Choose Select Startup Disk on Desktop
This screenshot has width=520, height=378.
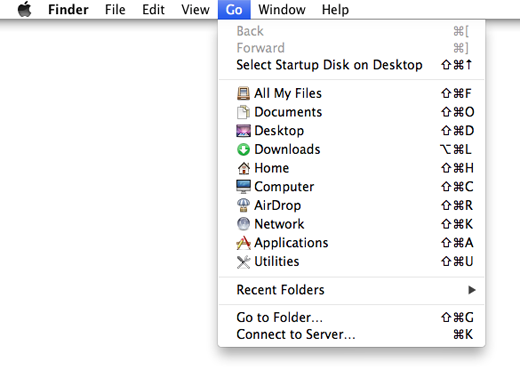click(x=329, y=65)
